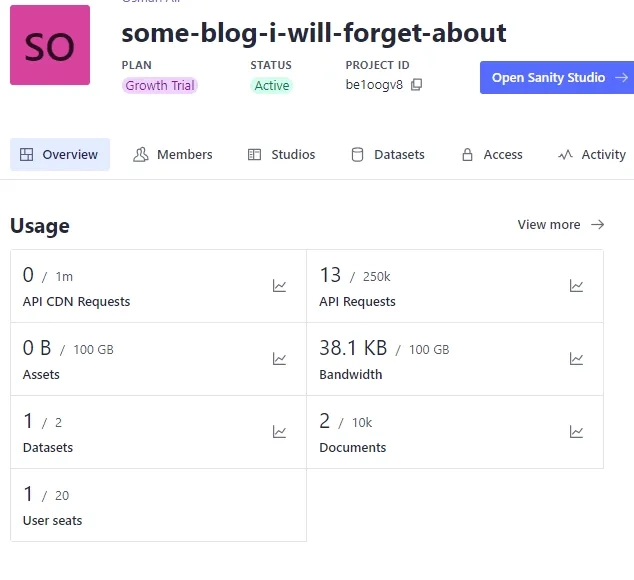Click the Documents label
This screenshot has width=634, height=580.
coord(353,448)
